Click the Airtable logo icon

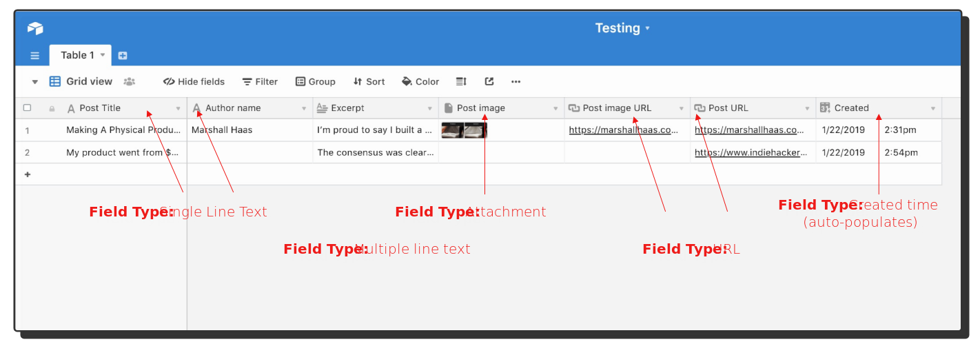click(x=35, y=28)
